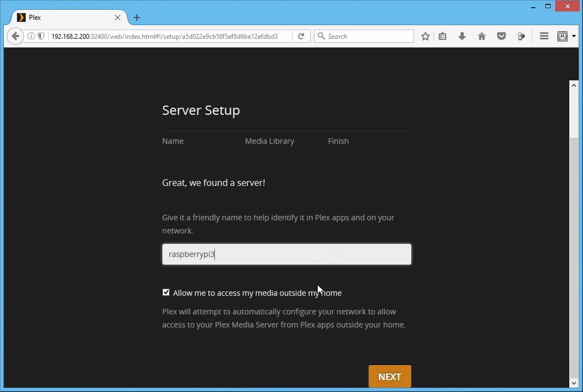Click the server name field containing raspberrypi3

click(287, 254)
